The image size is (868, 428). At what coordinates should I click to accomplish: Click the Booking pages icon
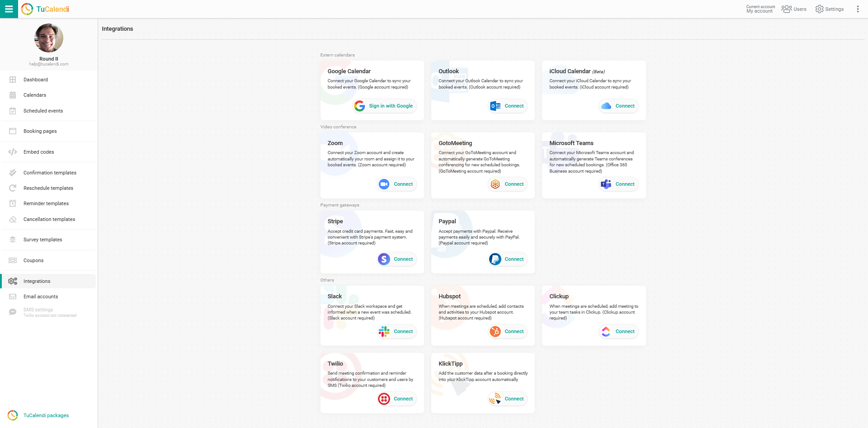[13, 131]
